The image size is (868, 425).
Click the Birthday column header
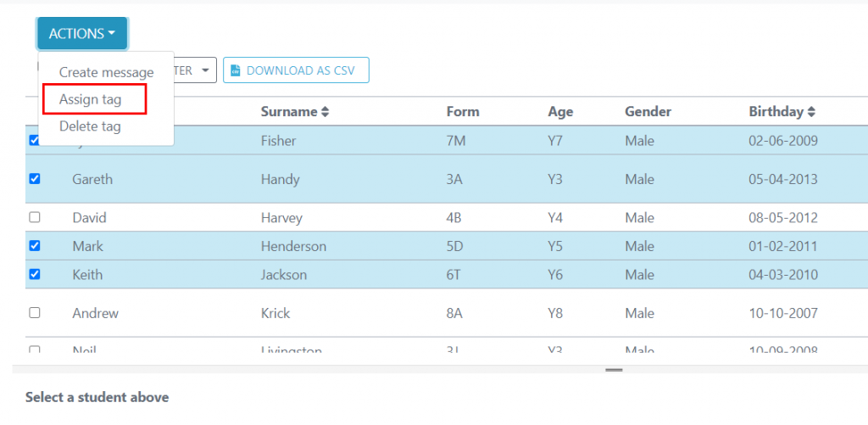click(x=776, y=112)
